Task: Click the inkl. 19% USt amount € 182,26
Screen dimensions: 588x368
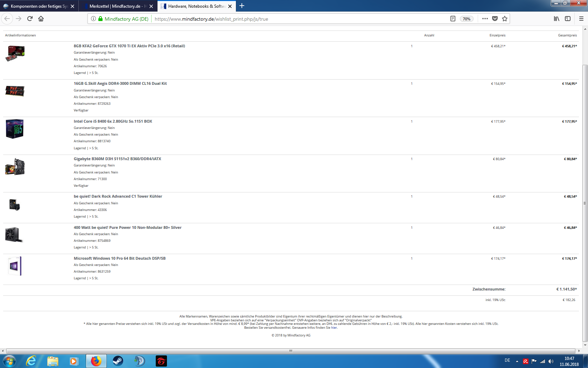Action: point(569,300)
